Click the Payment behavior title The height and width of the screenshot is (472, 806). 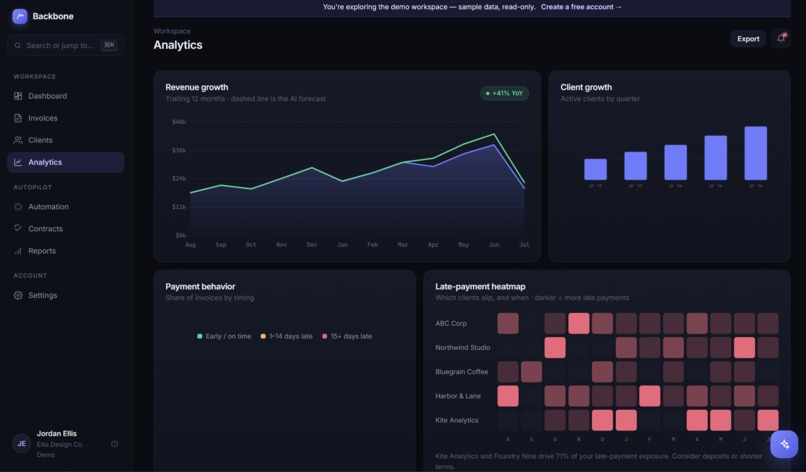pos(200,286)
